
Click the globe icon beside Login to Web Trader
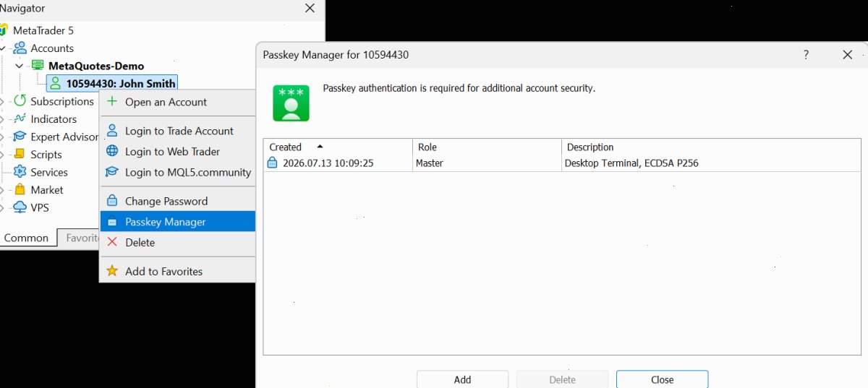112,151
